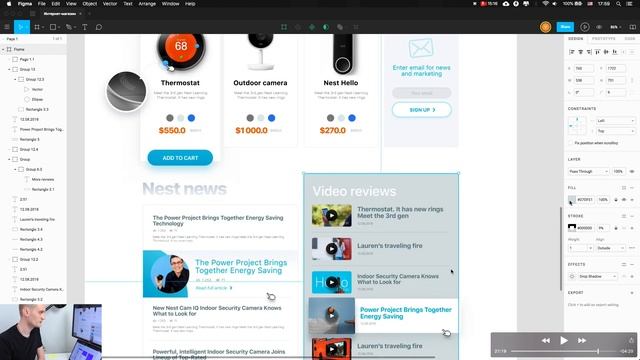640x360 pixels.
Task: Add an Export setting plus icon
Action: [632, 293]
